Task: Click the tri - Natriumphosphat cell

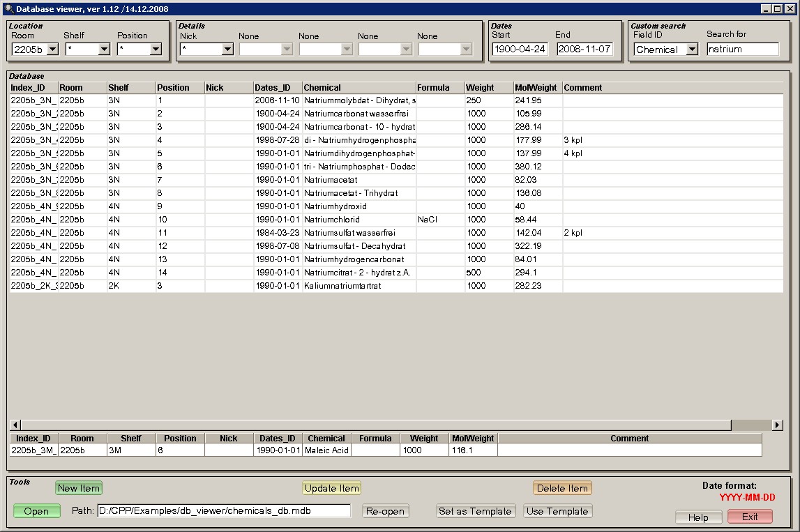Action: pos(359,167)
